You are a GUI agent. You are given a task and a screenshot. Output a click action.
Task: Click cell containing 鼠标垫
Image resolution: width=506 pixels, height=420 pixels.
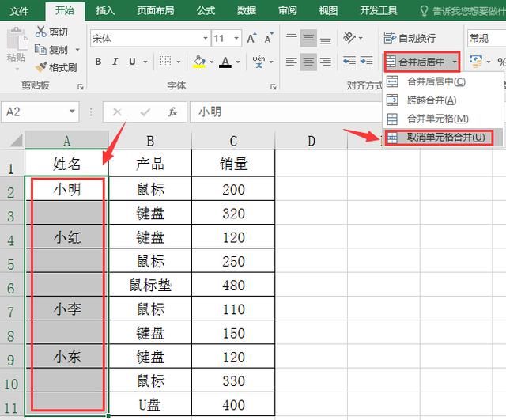(x=150, y=285)
